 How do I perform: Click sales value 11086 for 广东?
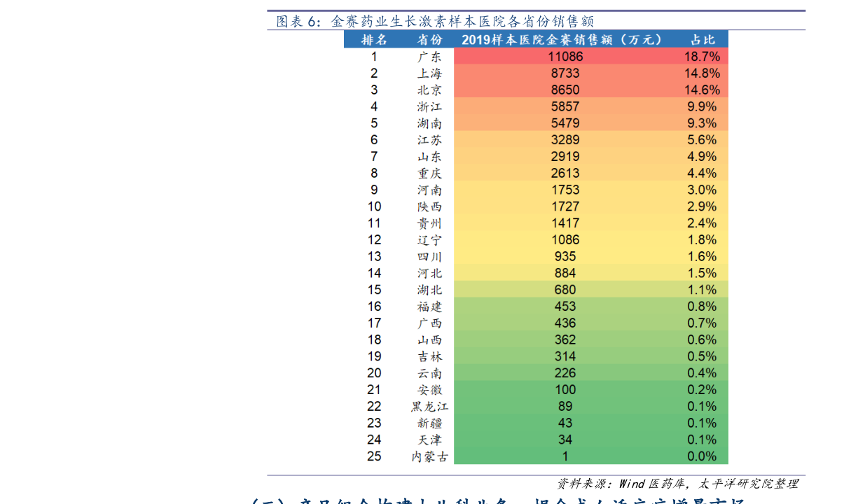click(x=565, y=57)
